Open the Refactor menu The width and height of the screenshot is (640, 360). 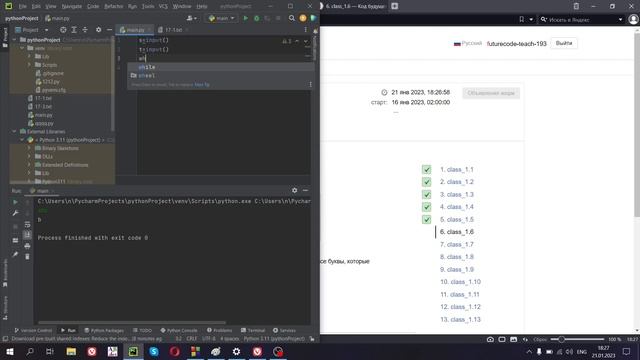click(113, 6)
